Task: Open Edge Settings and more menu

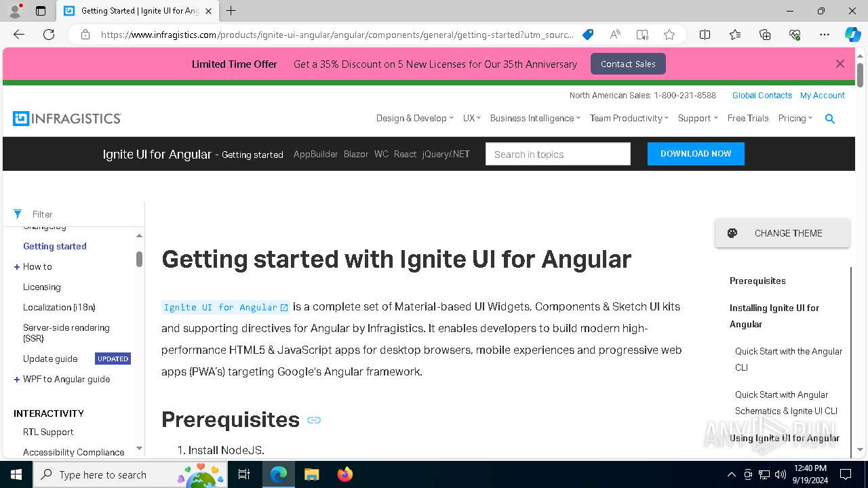Action: click(x=825, y=35)
